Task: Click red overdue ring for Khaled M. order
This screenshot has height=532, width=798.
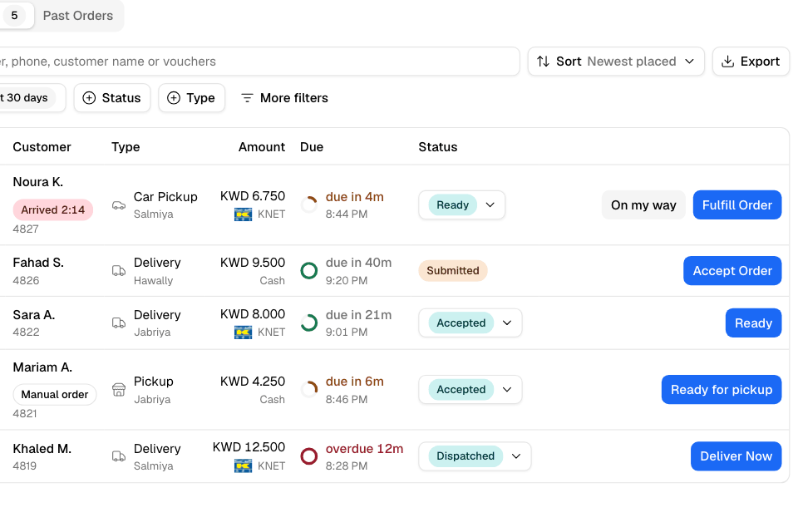Action: click(309, 456)
